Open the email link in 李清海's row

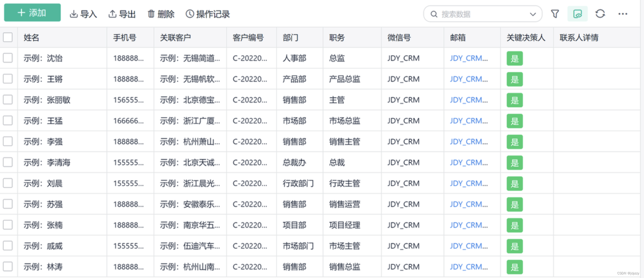click(x=469, y=162)
